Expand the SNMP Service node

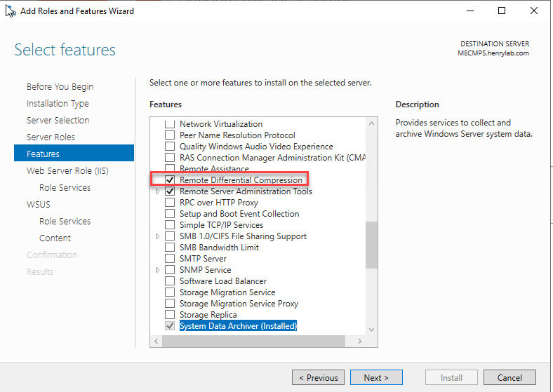tap(159, 270)
